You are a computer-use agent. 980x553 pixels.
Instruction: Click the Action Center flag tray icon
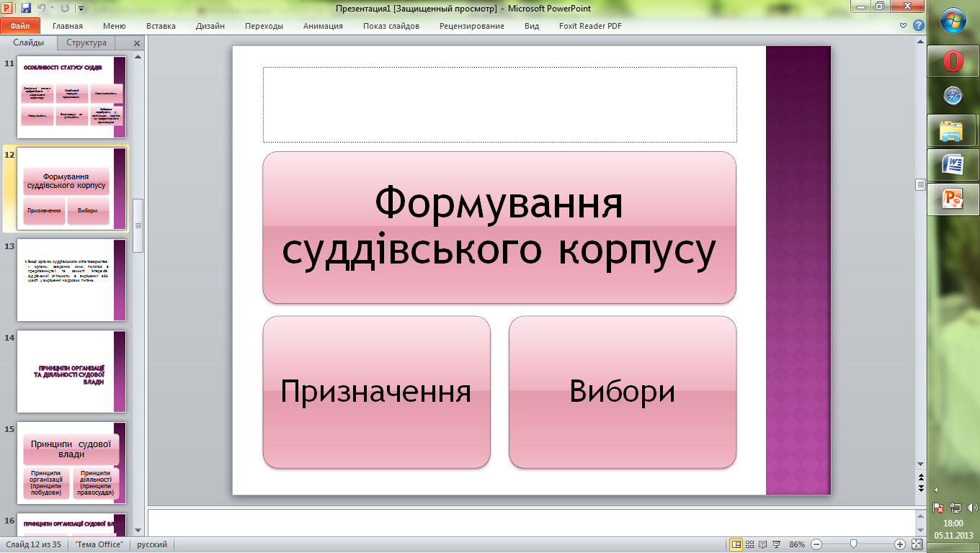click(938, 507)
